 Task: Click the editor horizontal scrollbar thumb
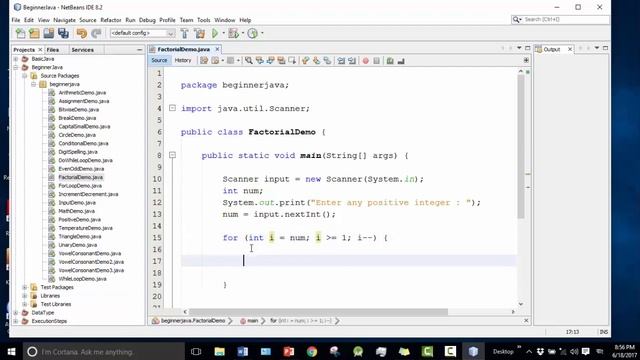[x=318, y=312]
